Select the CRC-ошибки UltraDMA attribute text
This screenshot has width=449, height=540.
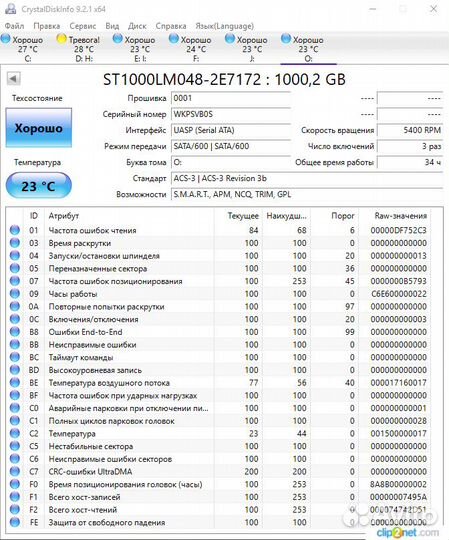90,471
